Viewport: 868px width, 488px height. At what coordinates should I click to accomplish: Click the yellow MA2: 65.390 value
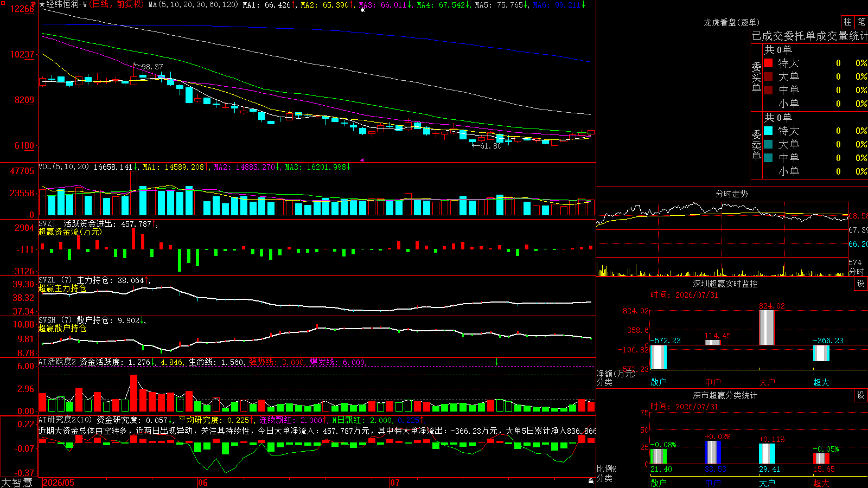click(x=327, y=5)
